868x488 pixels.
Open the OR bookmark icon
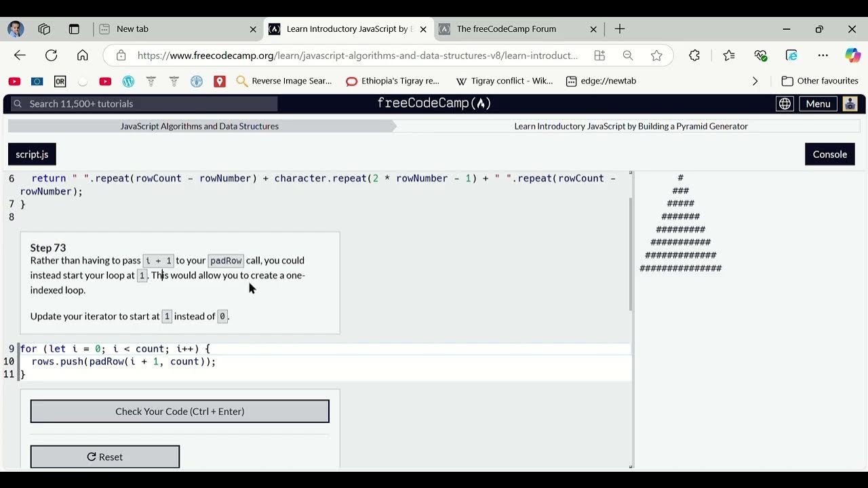(60, 81)
